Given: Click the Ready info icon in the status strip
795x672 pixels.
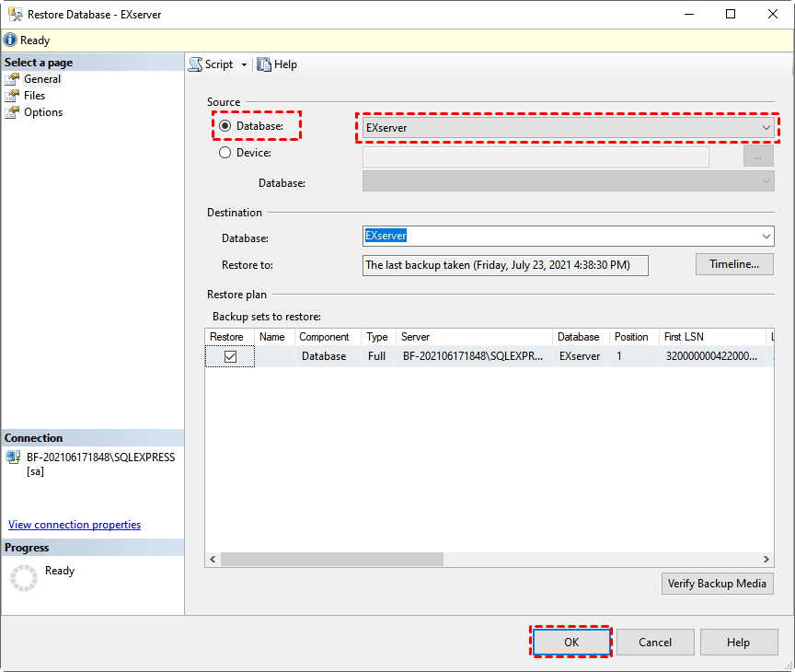Looking at the screenshot, I should (x=9, y=40).
